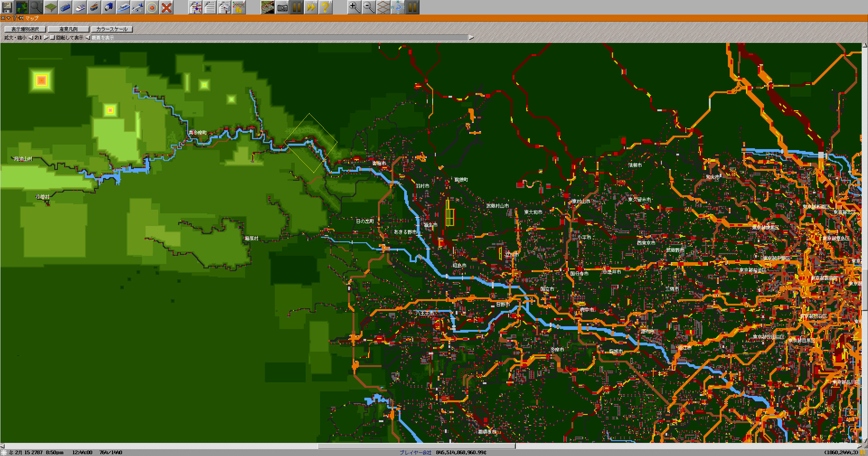The width and height of the screenshot is (868, 456).
Task: Select the red X removal tool
Action: [x=166, y=7]
